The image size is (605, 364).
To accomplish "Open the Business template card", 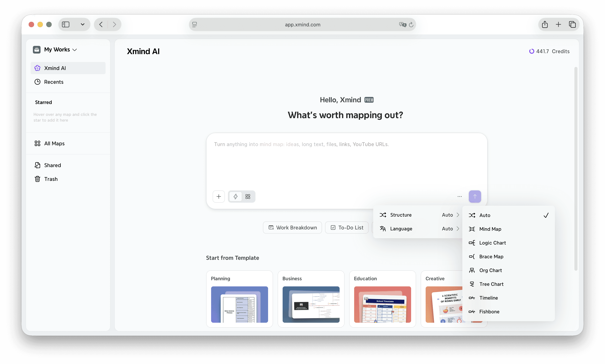I will pyautogui.click(x=311, y=299).
